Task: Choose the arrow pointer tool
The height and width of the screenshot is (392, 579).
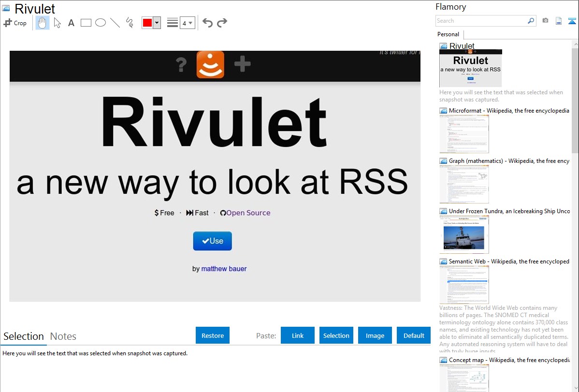Action: pos(57,23)
